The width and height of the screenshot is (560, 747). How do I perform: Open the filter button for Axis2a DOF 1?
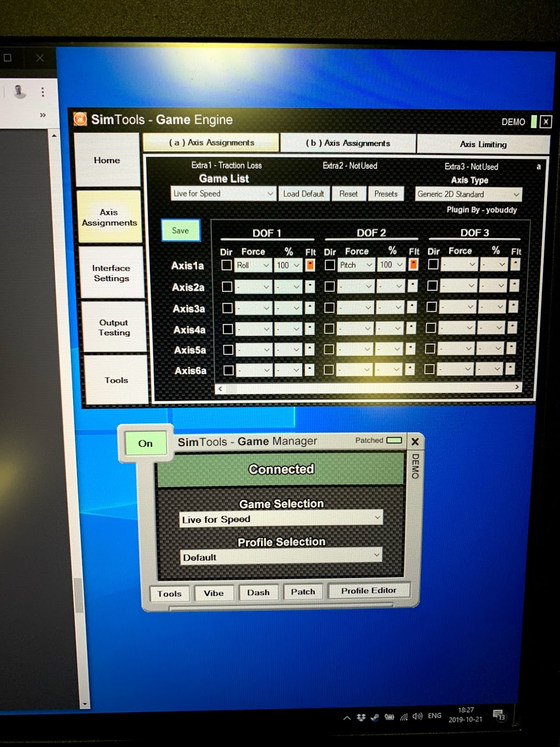point(310,286)
